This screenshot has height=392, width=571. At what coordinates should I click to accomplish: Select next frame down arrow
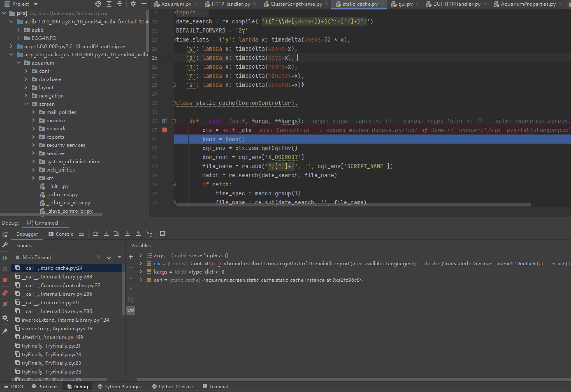point(109,257)
